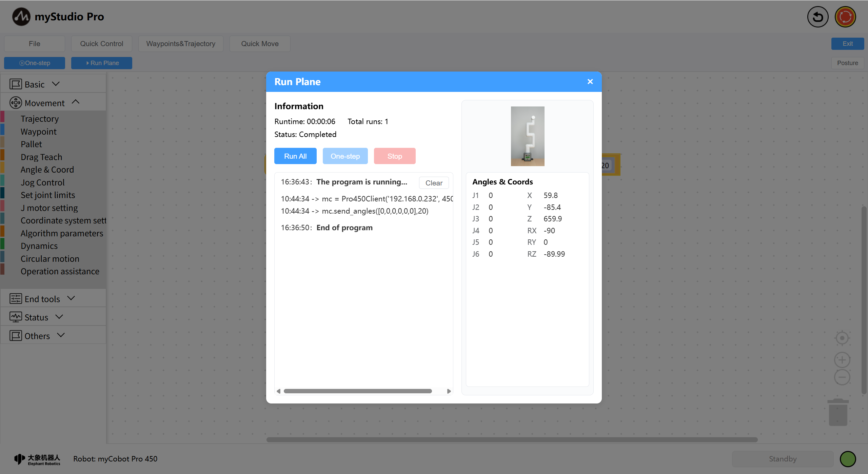Viewport: 868px width, 474px height.
Task: Zoom in with the plus circle icon
Action: [x=842, y=360]
